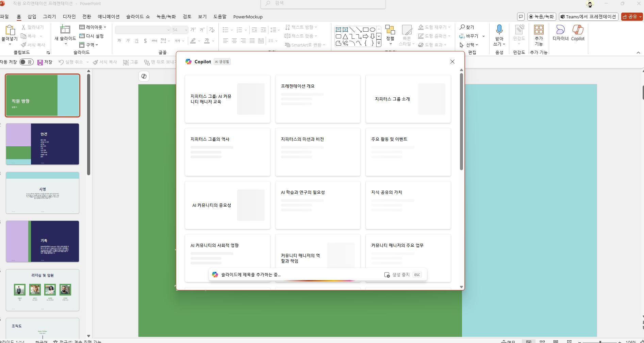Screen dimensions: 644x343
Task: Click the Paste (붙여넣기) clipboard icon
Action: point(10,30)
